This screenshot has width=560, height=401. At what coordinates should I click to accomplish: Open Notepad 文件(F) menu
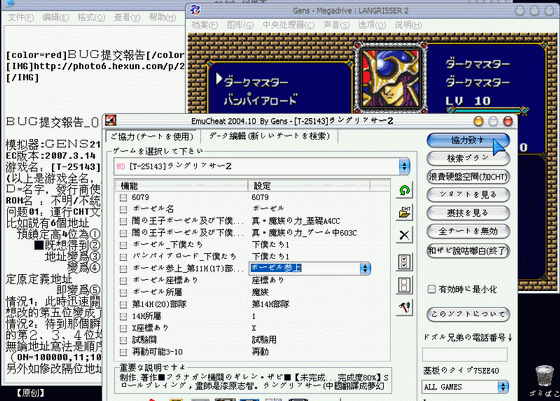[x=21, y=17]
